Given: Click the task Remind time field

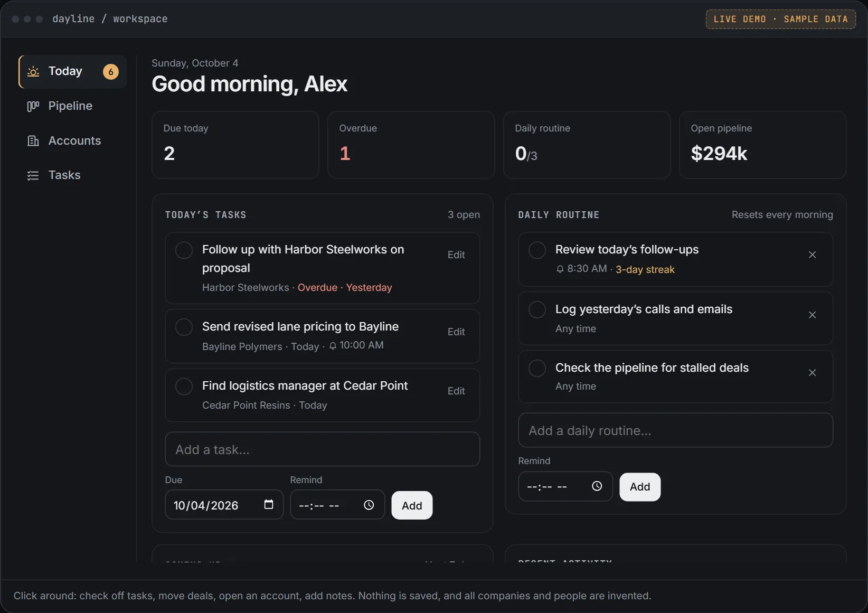Looking at the screenshot, I should 337,505.
